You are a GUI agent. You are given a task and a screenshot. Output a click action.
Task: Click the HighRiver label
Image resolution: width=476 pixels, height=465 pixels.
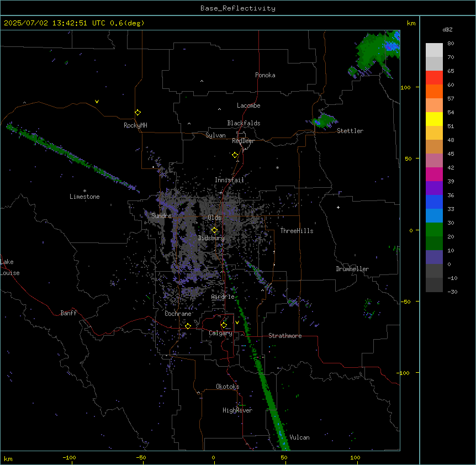pyautogui.click(x=237, y=410)
